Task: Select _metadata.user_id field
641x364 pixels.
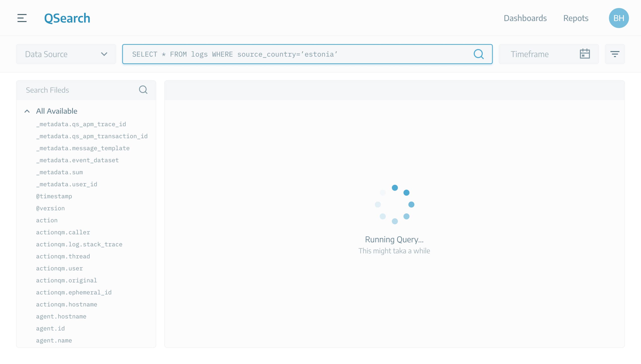Action: click(x=67, y=184)
